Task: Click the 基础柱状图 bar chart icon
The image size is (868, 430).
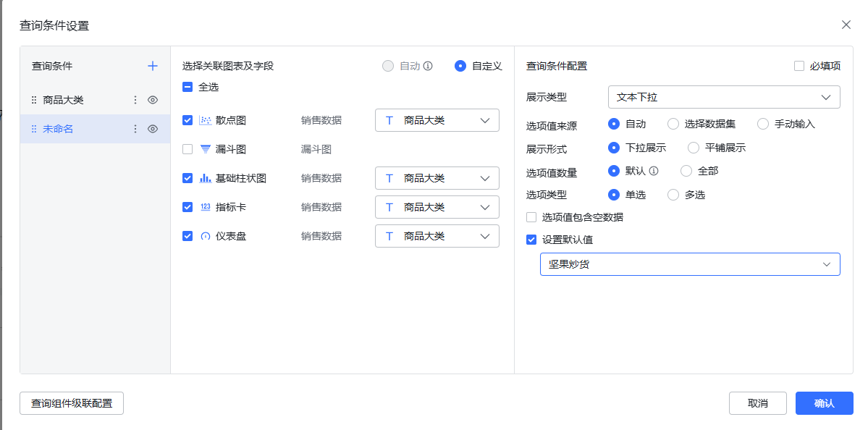Action: click(x=206, y=178)
